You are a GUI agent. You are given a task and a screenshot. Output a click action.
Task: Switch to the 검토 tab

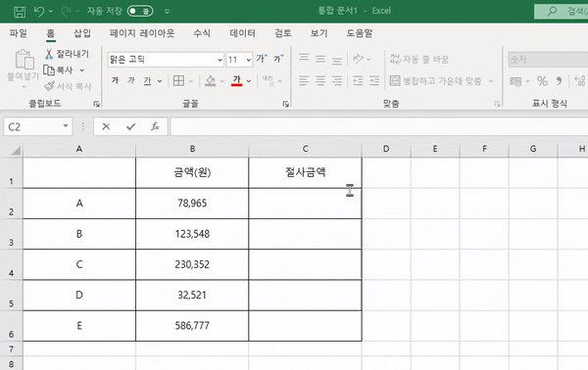pyautogui.click(x=283, y=33)
